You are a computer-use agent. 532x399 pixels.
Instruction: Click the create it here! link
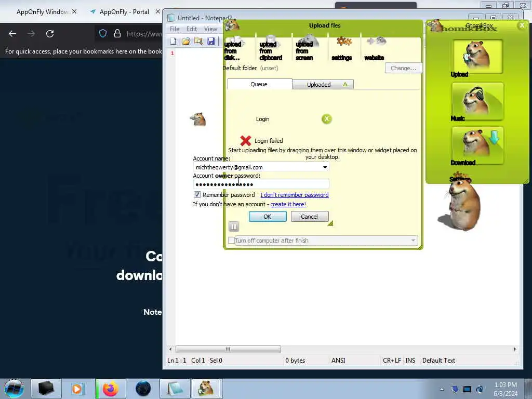tap(288, 204)
